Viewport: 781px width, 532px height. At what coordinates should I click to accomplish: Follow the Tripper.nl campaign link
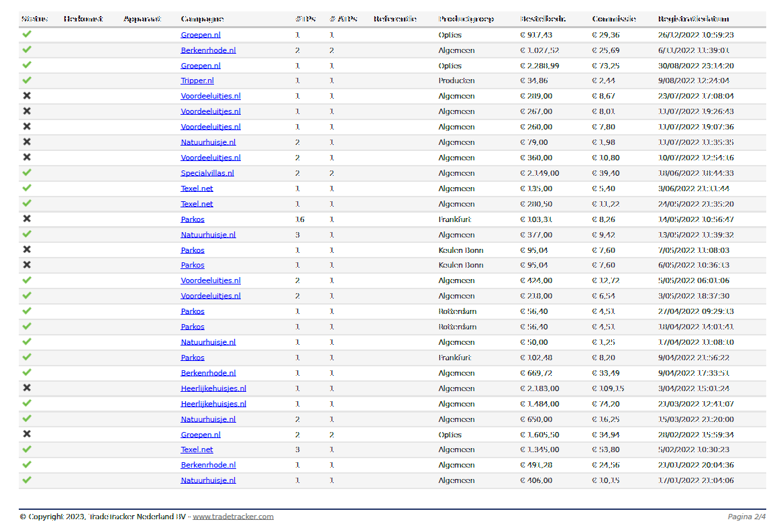(x=197, y=81)
